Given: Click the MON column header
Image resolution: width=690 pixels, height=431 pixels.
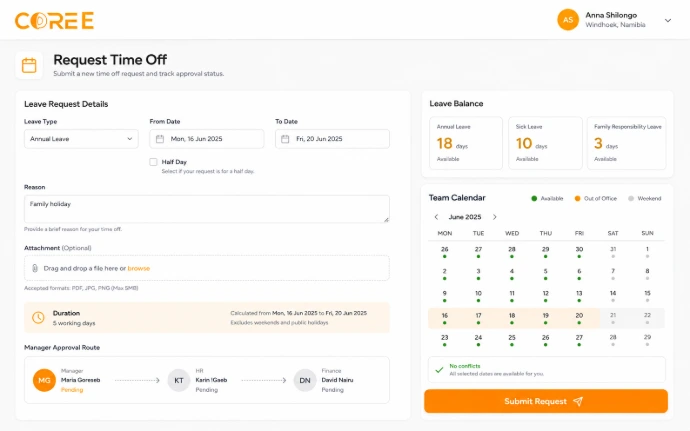Looking at the screenshot, I should click(444, 233).
